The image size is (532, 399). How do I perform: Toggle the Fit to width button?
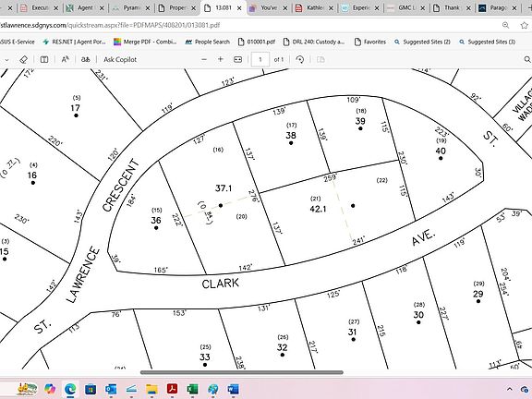[238, 60]
